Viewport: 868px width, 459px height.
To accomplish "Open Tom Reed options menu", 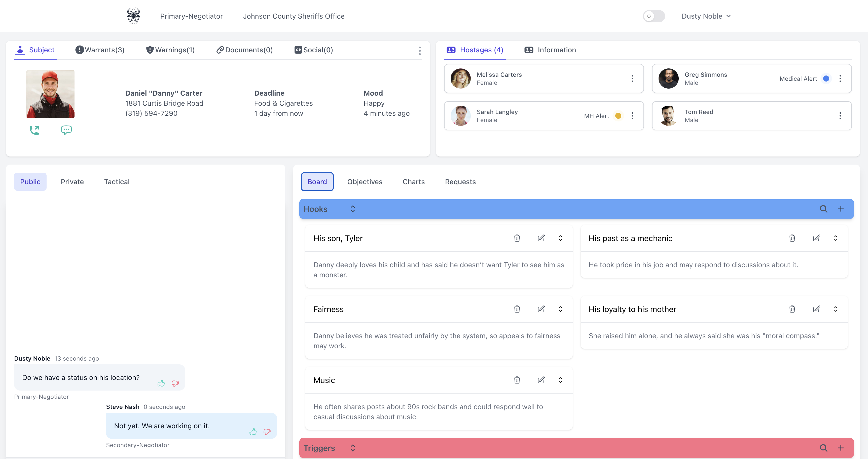I will [840, 116].
